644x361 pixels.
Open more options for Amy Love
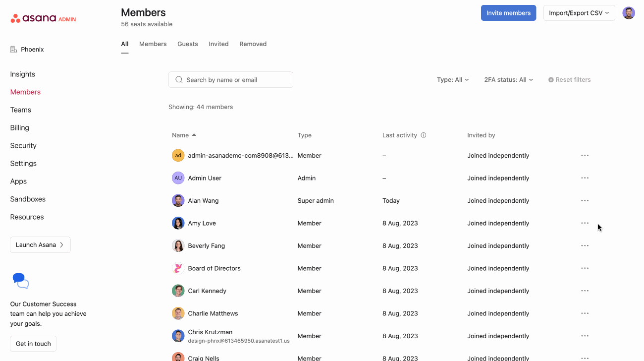(x=585, y=223)
